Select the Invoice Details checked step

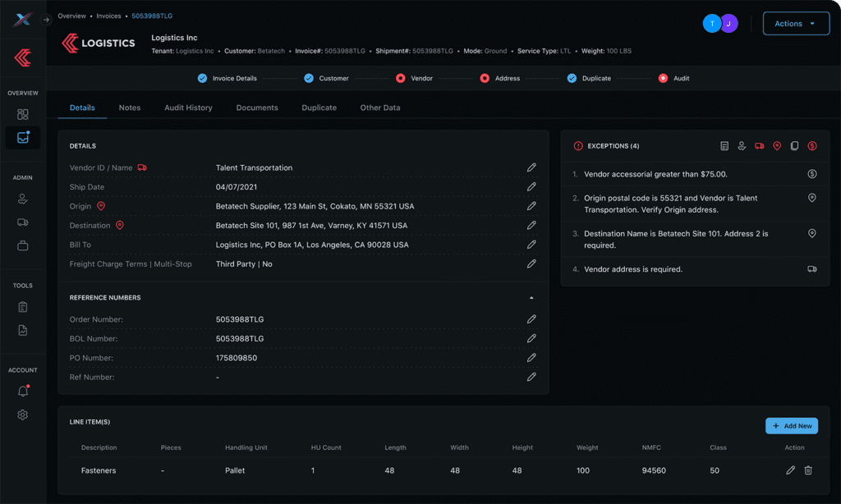point(202,79)
